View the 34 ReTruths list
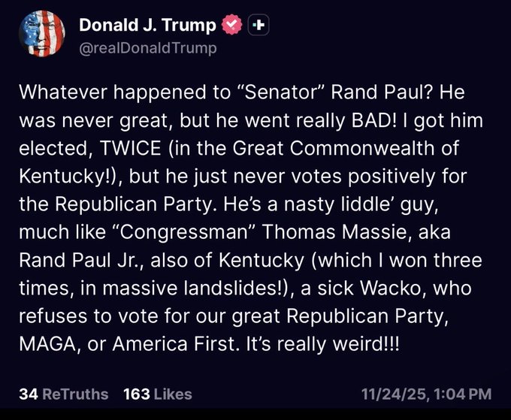 point(64,394)
